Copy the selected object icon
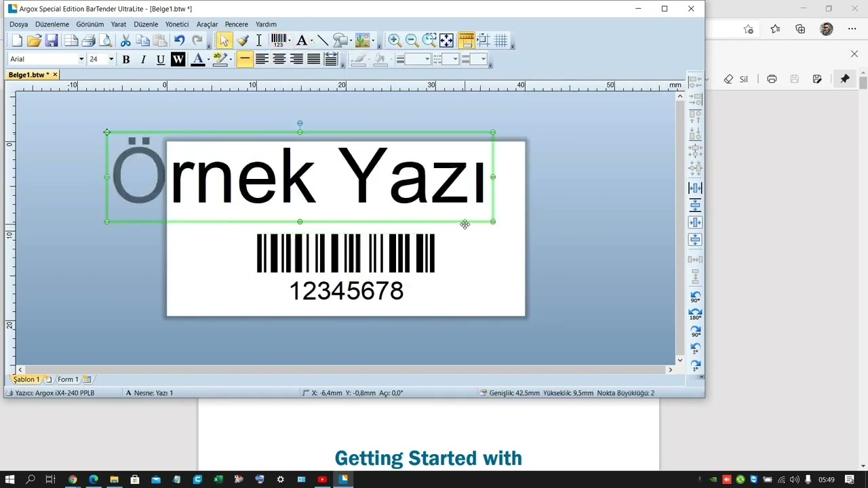This screenshot has height=488, width=868. click(x=142, y=41)
